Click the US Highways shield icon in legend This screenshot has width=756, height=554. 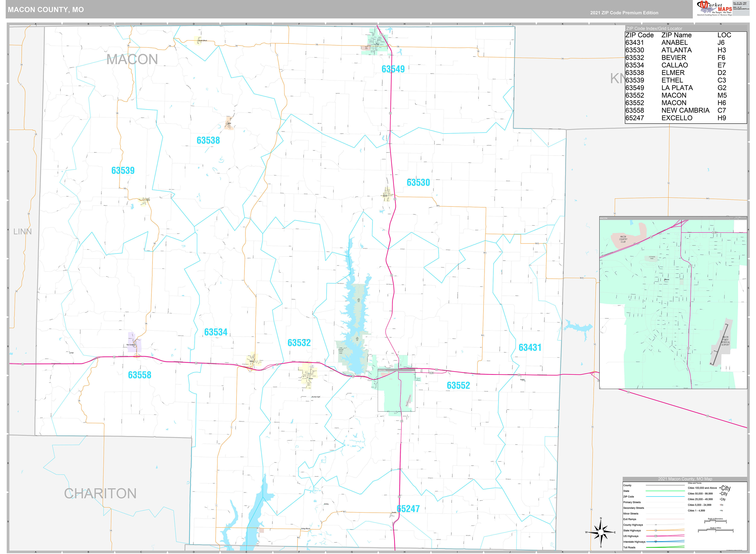(x=656, y=536)
